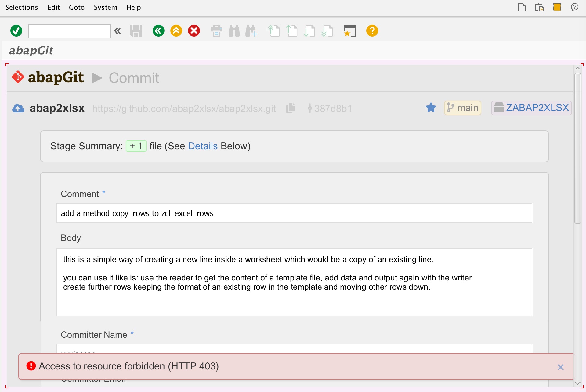Dismiss the HTTP 403 error message
The width and height of the screenshot is (586, 392).
pos(561,367)
